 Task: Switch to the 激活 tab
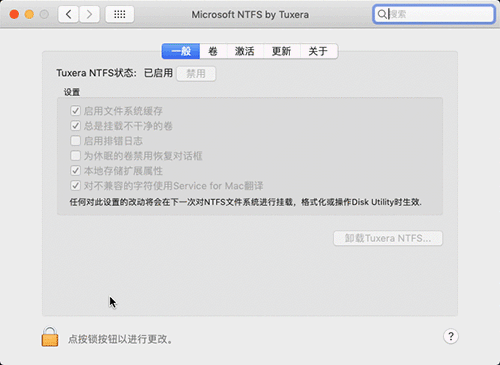(245, 51)
